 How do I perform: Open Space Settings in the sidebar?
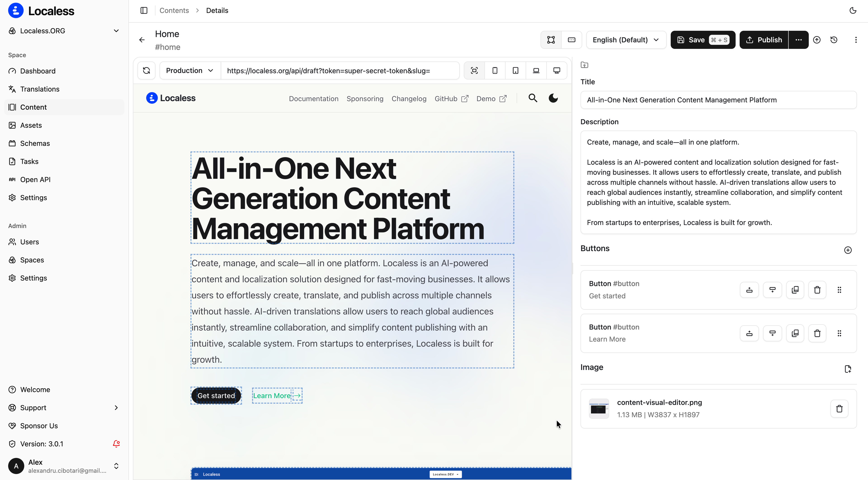click(64, 198)
